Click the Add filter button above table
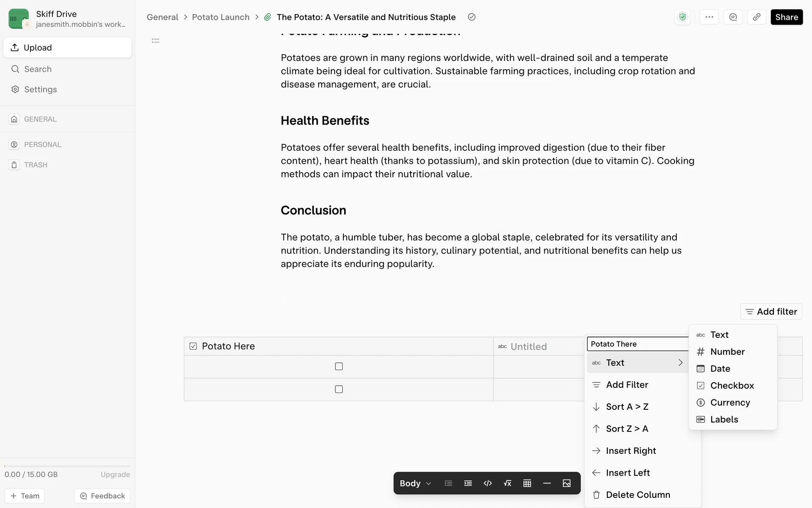The image size is (812, 508). coord(771,312)
